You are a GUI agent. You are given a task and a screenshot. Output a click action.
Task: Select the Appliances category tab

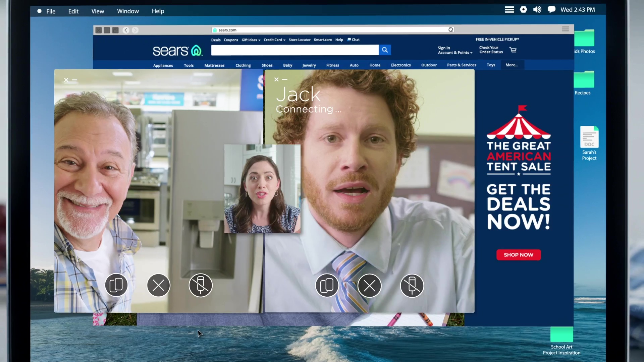[x=163, y=65]
